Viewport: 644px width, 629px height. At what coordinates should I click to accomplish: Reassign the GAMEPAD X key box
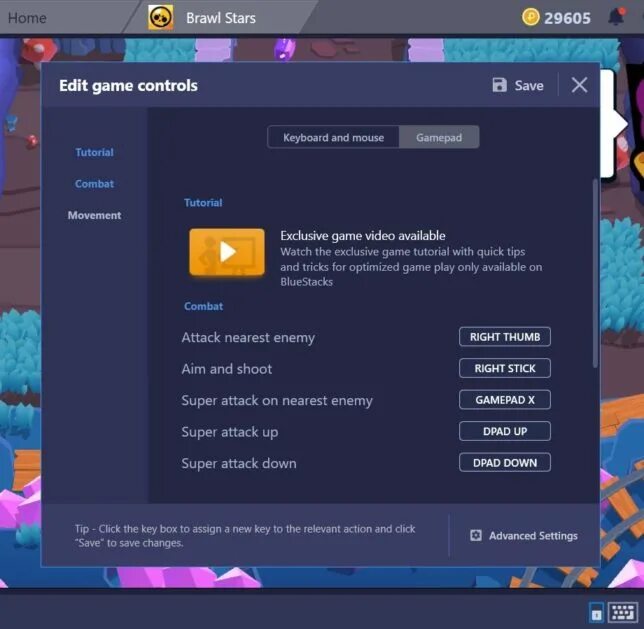click(505, 400)
